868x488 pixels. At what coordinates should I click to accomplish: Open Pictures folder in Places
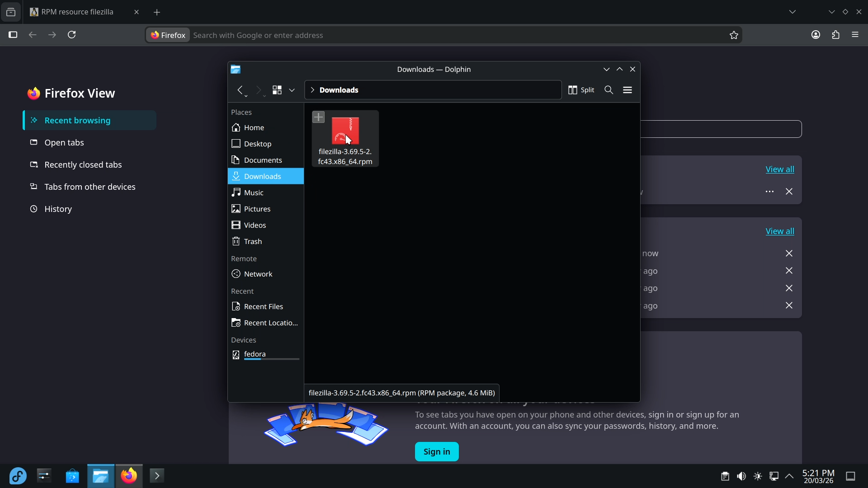(266, 209)
